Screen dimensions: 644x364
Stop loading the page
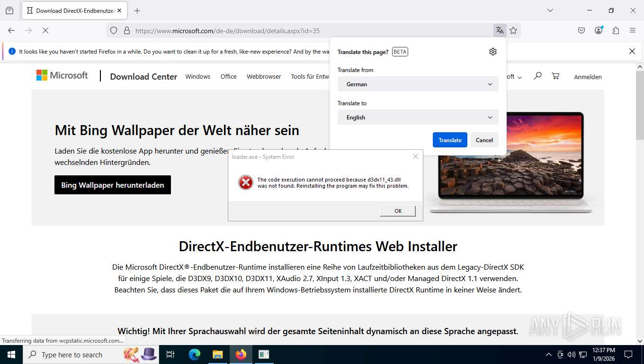[x=45, y=30]
